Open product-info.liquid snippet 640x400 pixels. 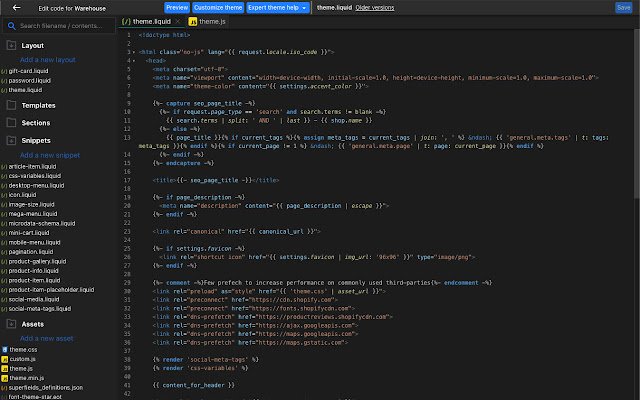pos(33,271)
